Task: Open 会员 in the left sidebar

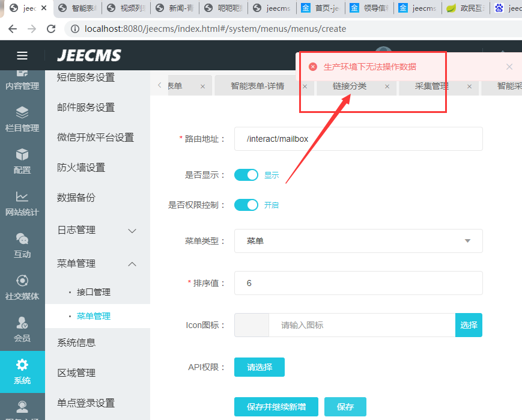Action: [22, 329]
